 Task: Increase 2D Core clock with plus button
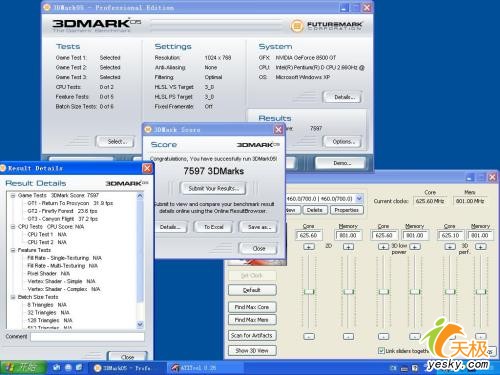point(309,247)
